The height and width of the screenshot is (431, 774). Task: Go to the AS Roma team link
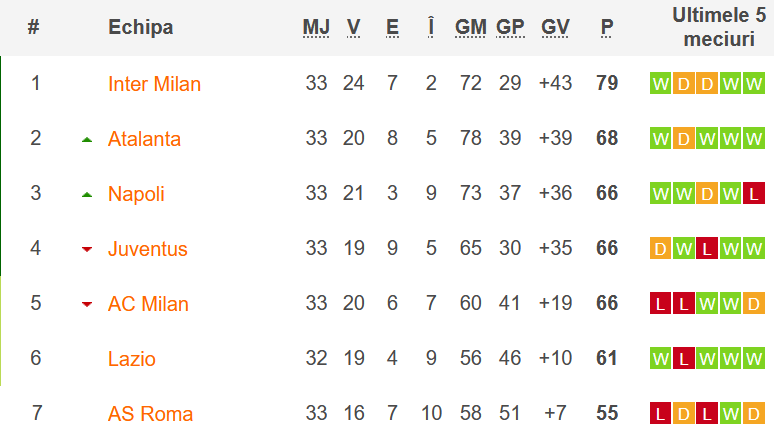tap(150, 414)
